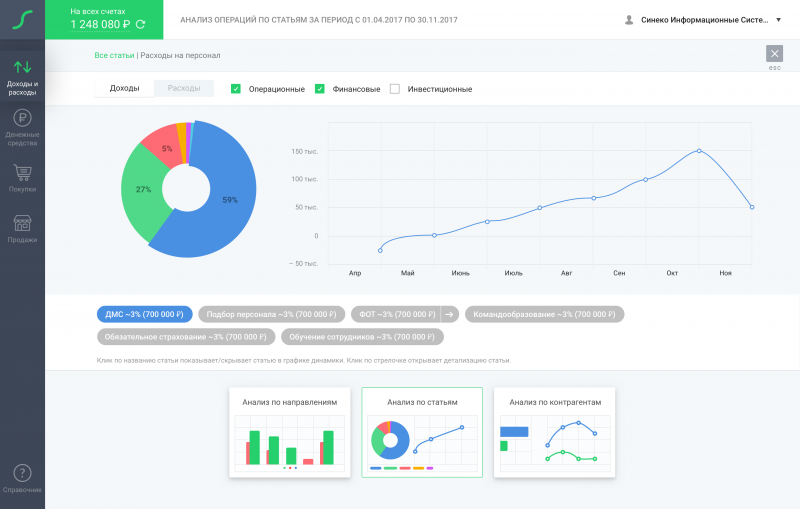
Task: Open Денежные средства ruble icon
Action: 22,123
